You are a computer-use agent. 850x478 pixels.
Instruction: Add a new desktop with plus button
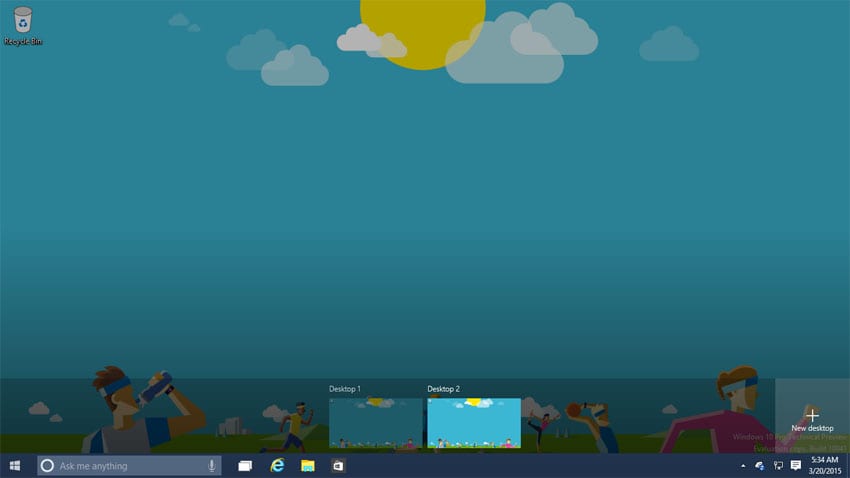[x=812, y=415]
